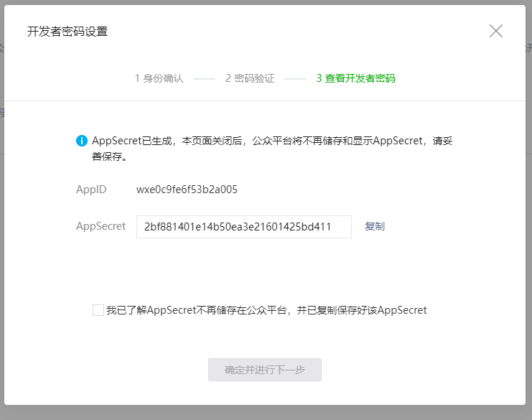
Task: Copy the AppSecret with the 复制 link
Action: (x=374, y=226)
